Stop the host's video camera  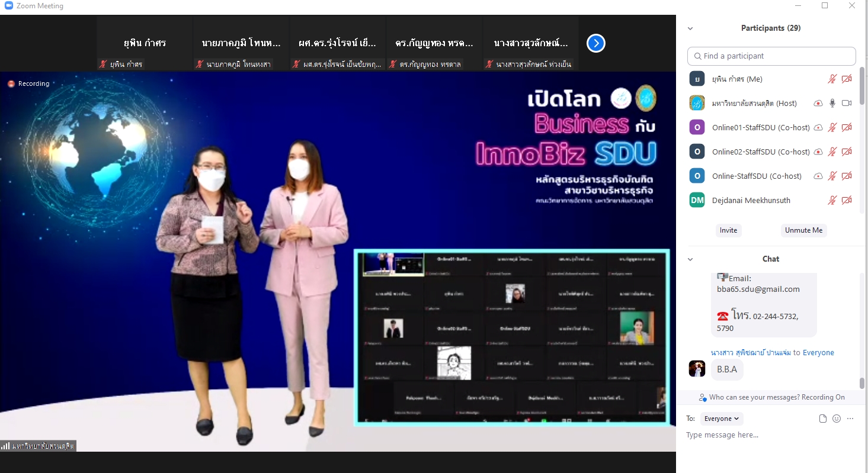(x=847, y=102)
